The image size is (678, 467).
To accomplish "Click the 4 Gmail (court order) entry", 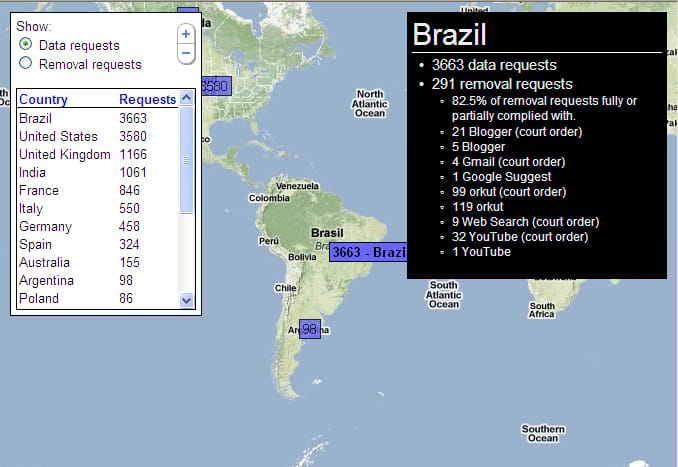I will coord(508,162).
